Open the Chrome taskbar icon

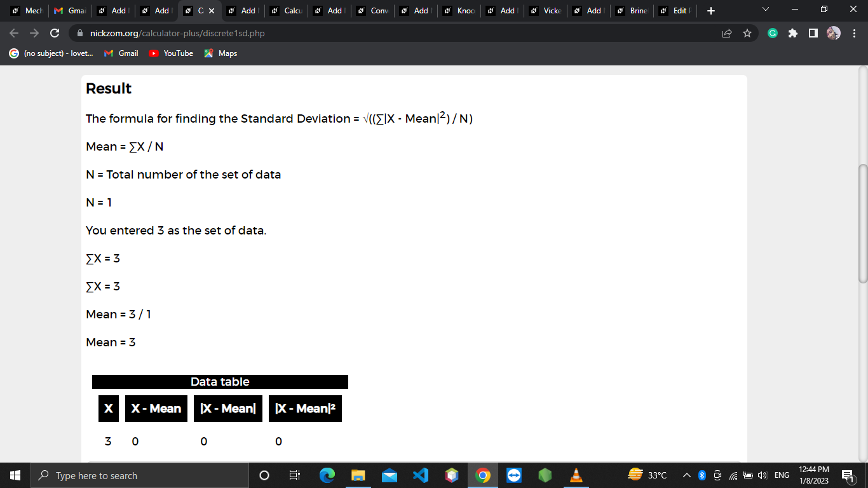pos(483,475)
